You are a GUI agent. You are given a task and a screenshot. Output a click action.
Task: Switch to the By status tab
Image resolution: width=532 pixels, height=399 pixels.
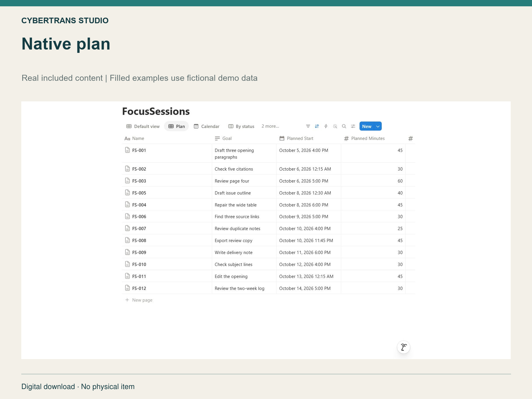click(x=241, y=126)
